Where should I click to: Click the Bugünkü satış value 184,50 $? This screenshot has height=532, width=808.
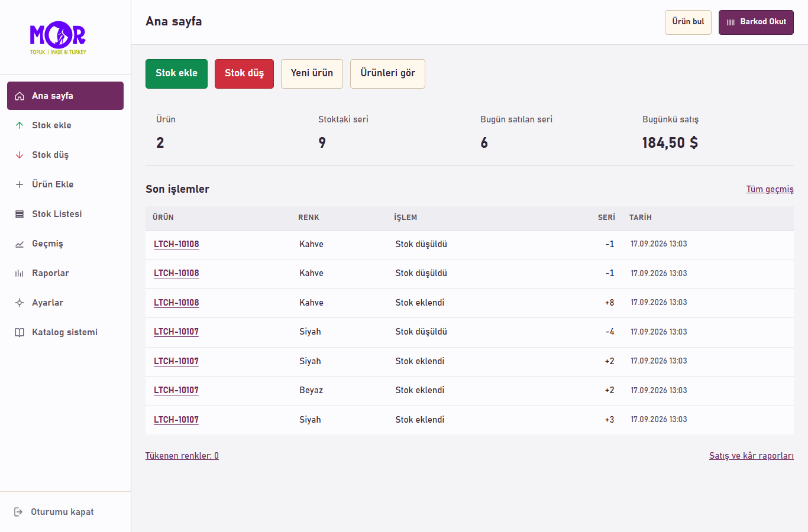point(670,142)
